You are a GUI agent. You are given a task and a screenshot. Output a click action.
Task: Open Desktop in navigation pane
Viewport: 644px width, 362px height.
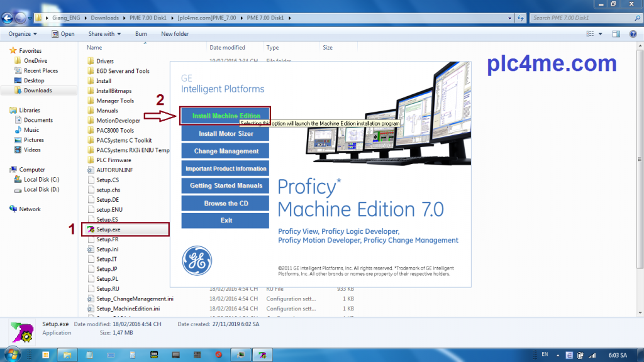(34, 80)
